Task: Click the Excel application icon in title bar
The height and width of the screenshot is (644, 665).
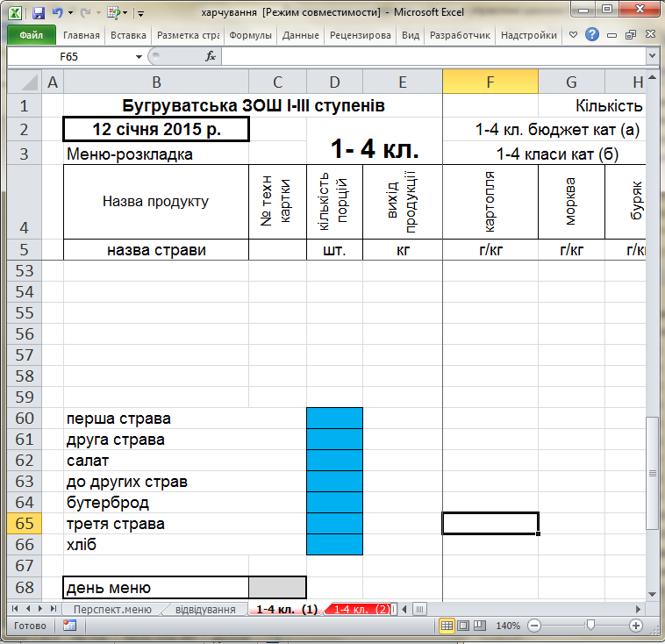Action: [15, 13]
